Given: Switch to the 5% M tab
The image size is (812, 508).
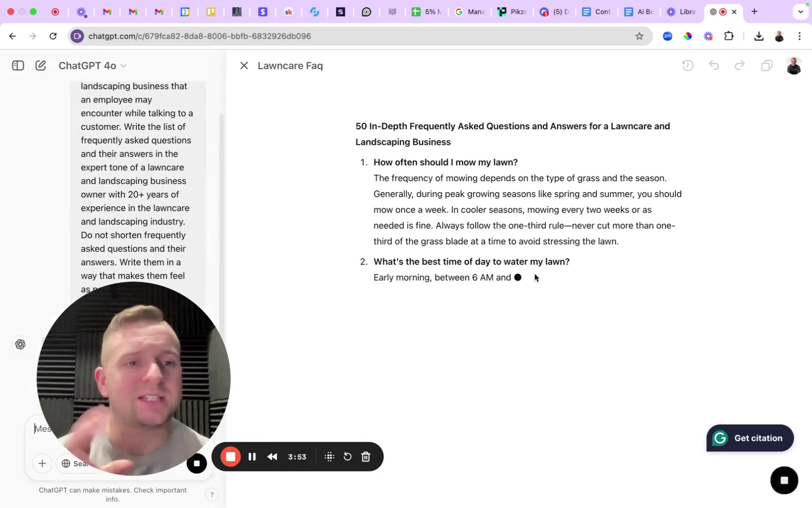Looking at the screenshot, I should (x=427, y=12).
